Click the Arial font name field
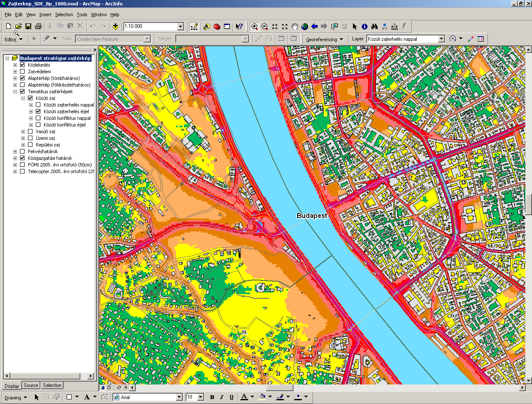 click(148, 397)
